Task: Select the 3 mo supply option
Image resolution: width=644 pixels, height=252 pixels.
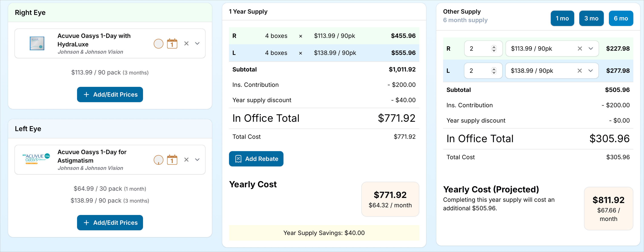Action: tap(591, 18)
